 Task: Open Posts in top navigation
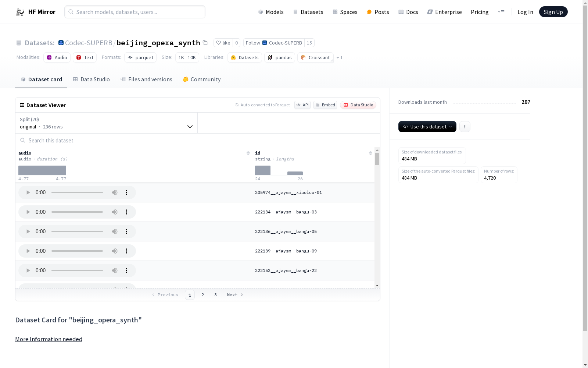coord(378,12)
